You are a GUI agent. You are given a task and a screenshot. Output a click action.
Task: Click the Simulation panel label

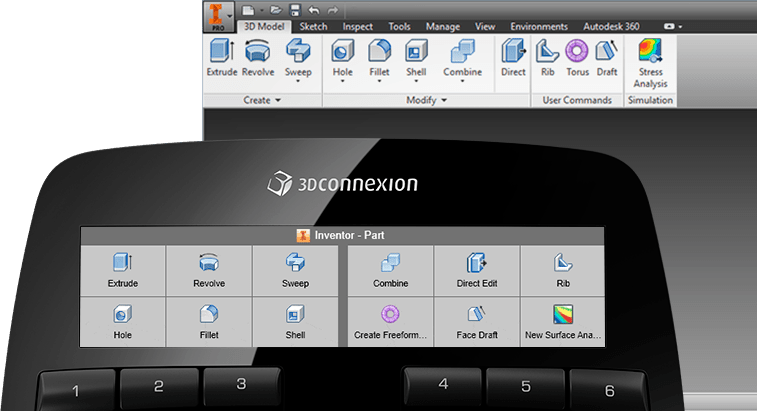(650, 100)
